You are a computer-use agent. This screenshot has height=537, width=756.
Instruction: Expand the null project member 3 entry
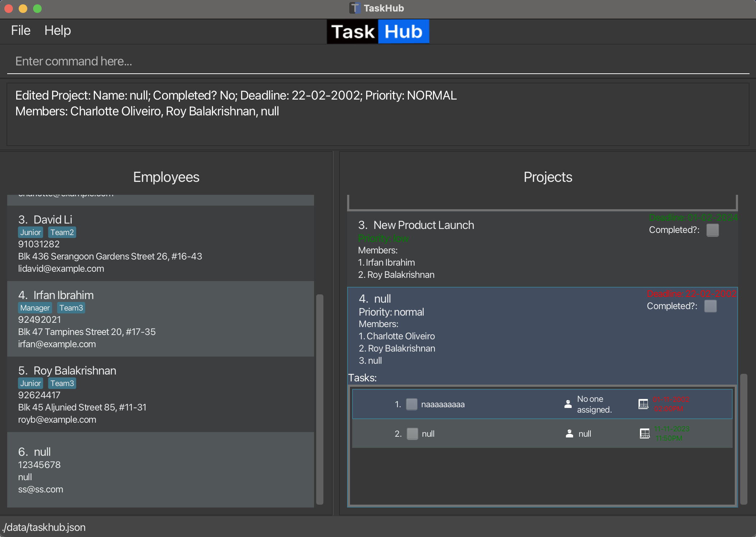pyautogui.click(x=370, y=361)
